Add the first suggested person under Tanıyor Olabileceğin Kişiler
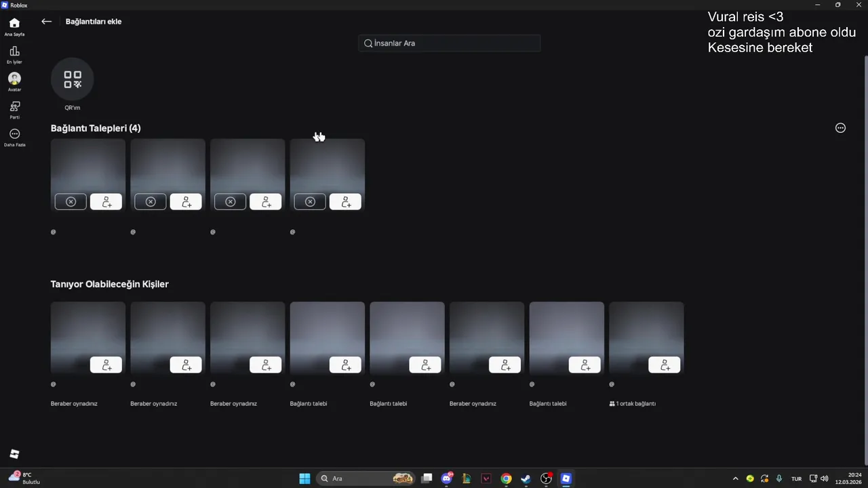 point(106,365)
